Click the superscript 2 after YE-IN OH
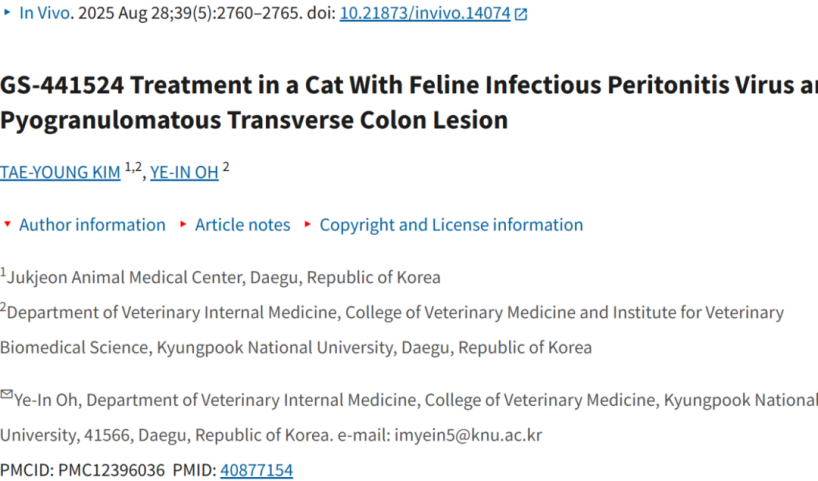This screenshot has width=818, height=481. point(226,168)
